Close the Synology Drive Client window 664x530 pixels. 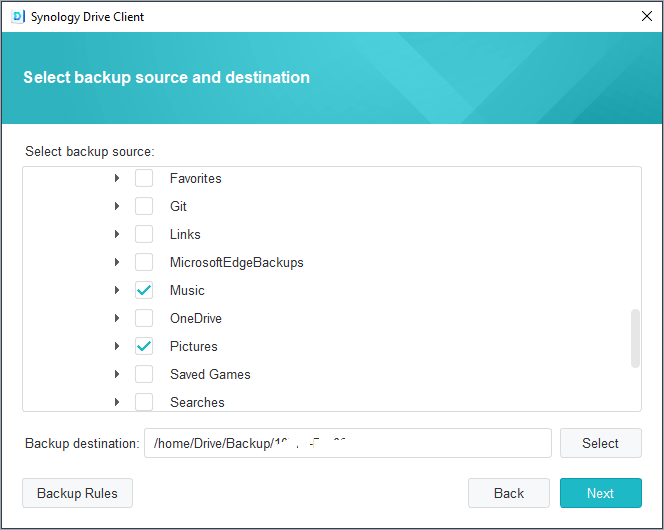(646, 16)
